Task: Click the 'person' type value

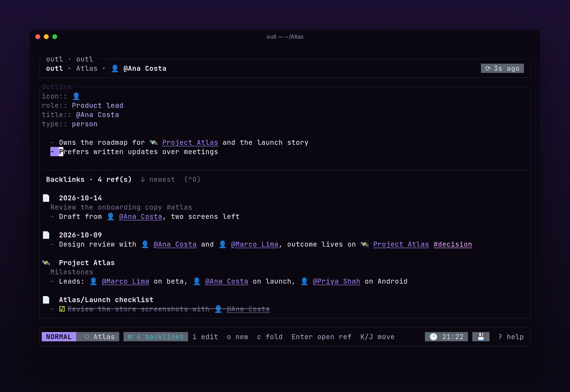Action: coord(85,124)
